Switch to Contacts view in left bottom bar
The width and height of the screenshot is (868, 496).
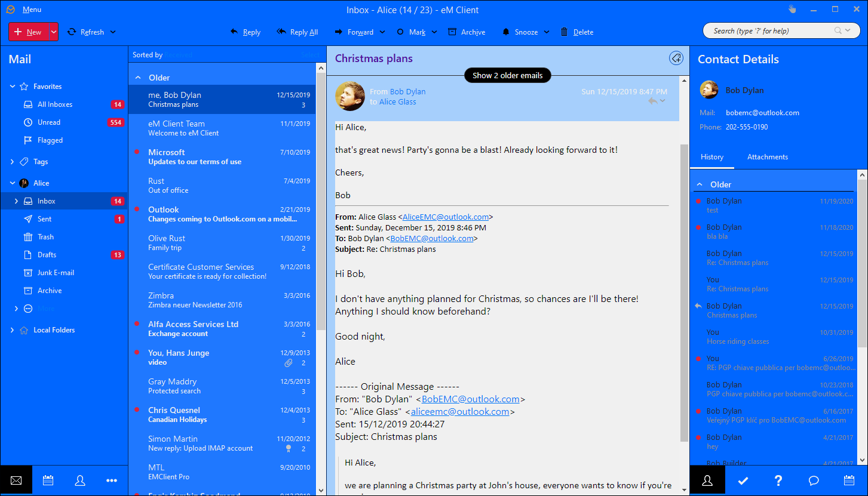[80, 480]
